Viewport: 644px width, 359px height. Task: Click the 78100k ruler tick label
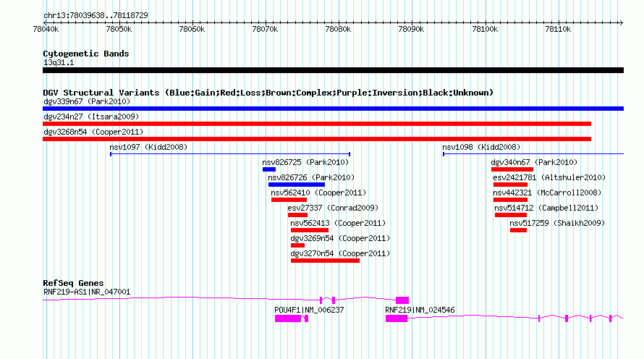pos(485,29)
